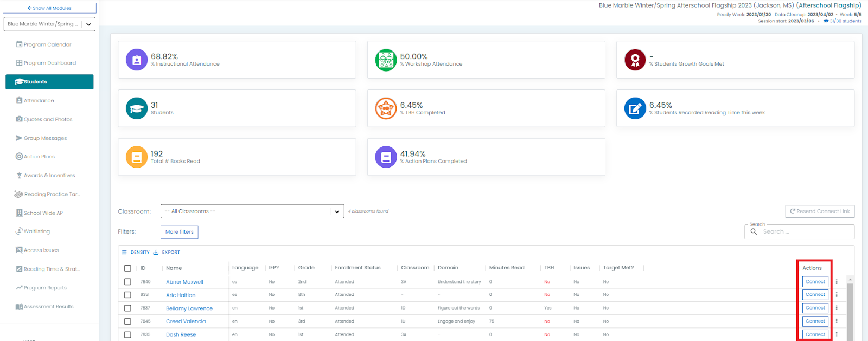Click the Students graduation cap teal icon
The width and height of the screenshot is (868, 341).
pyautogui.click(x=137, y=108)
